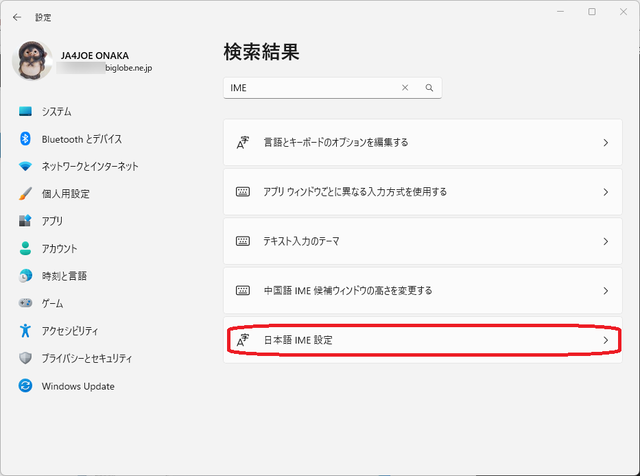Clear the IME search text

(405, 88)
